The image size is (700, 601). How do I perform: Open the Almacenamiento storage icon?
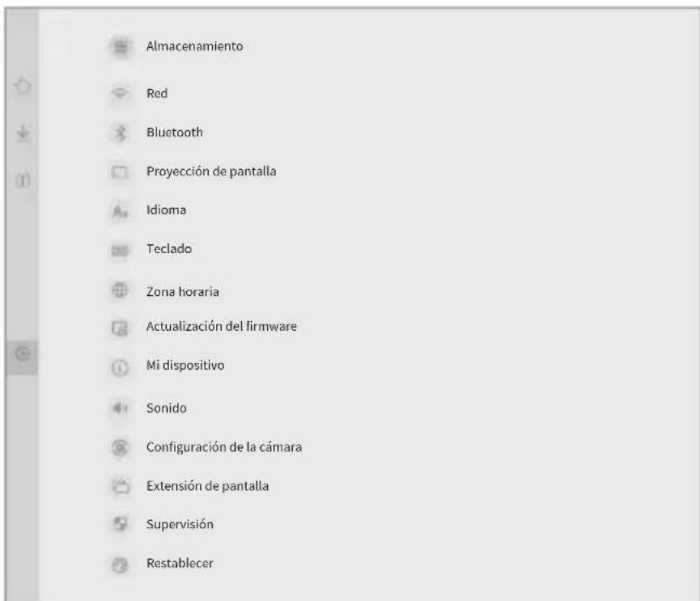click(121, 46)
